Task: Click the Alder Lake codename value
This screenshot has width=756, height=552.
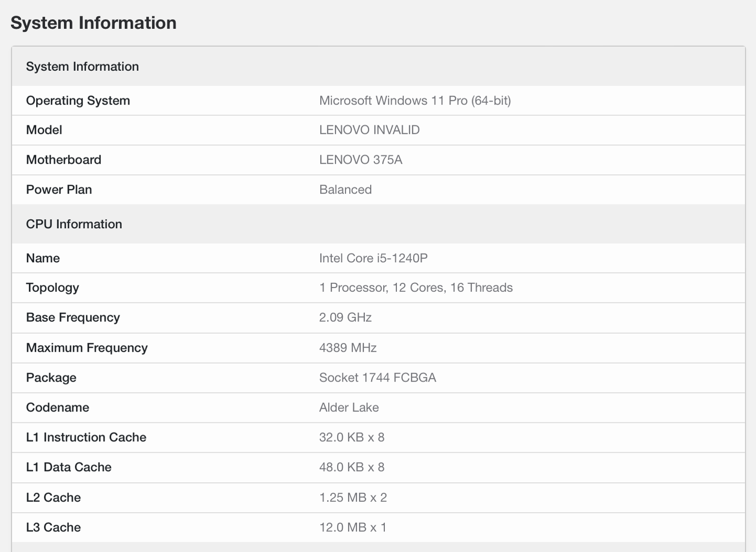Action: pyautogui.click(x=349, y=408)
